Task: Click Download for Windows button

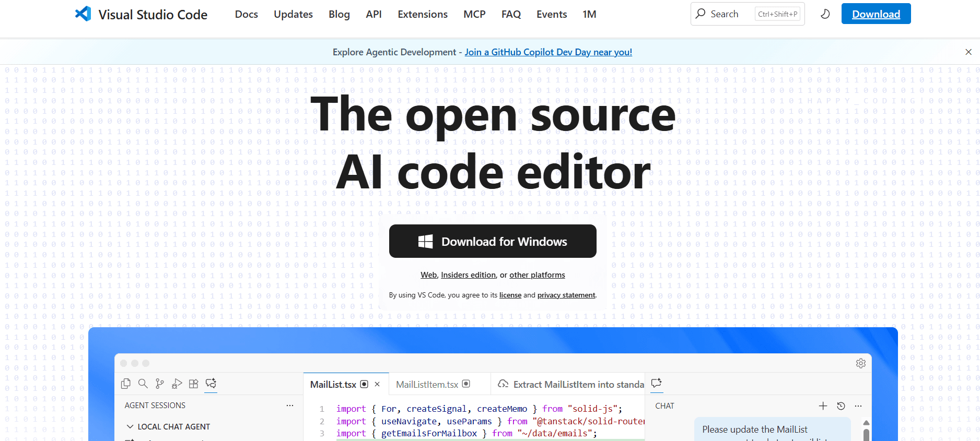Action: click(493, 241)
